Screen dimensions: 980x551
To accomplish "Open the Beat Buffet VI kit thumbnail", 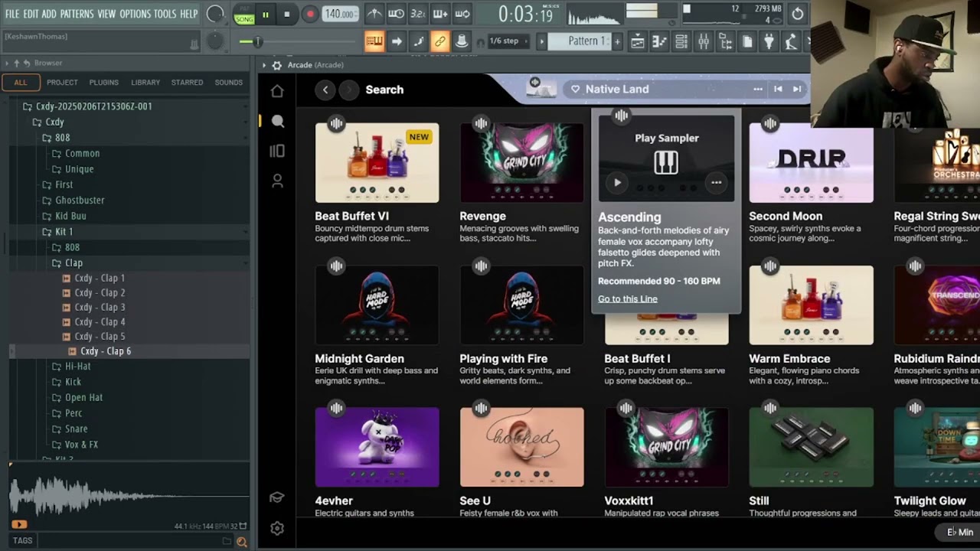I will 377,162.
